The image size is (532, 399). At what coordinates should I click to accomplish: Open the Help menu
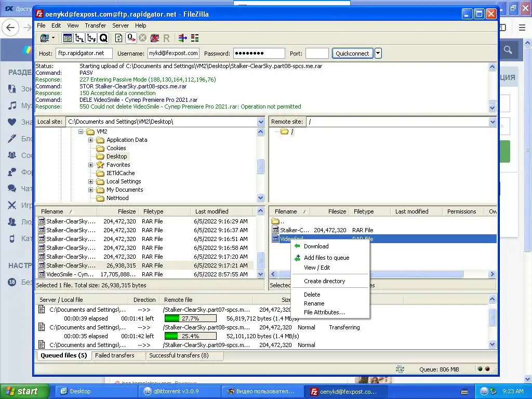click(x=140, y=25)
